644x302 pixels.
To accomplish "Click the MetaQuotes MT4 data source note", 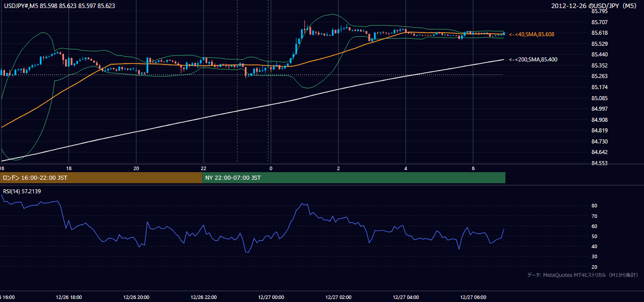I will coord(583,275).
